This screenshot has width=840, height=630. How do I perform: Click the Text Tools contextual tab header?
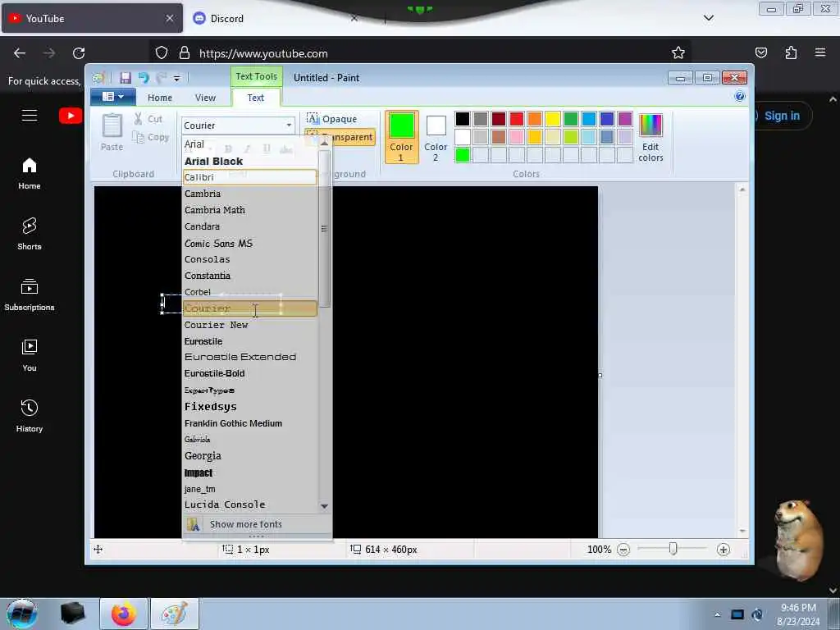pos(257,76)
